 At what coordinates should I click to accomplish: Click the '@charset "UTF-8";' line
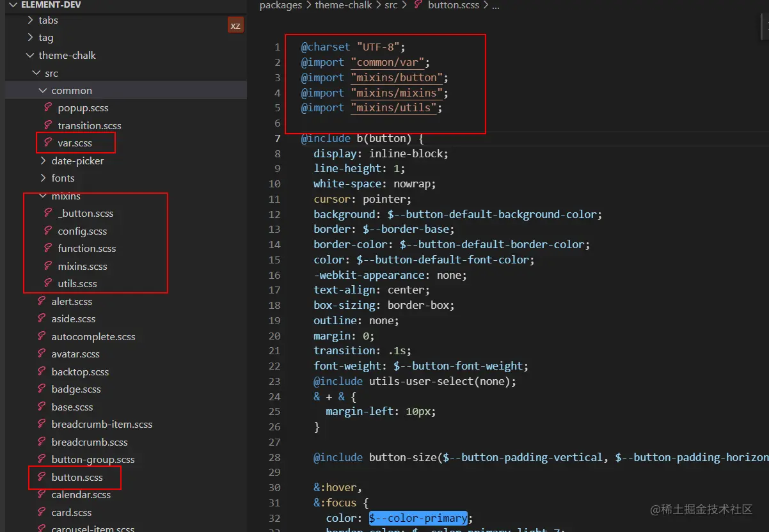click(354, 47)
